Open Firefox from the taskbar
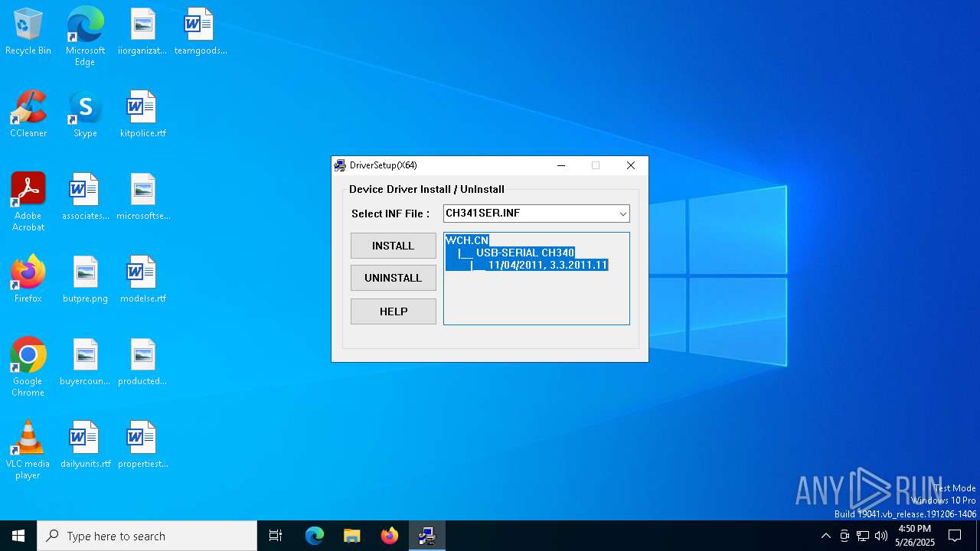Viewport: 980px width, 551px height. 390,536
